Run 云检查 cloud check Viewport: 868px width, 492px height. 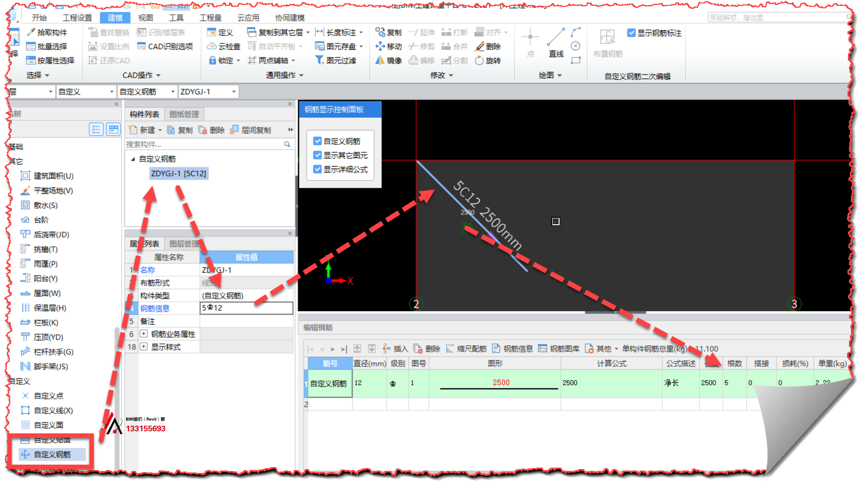[x=224, y=46]
